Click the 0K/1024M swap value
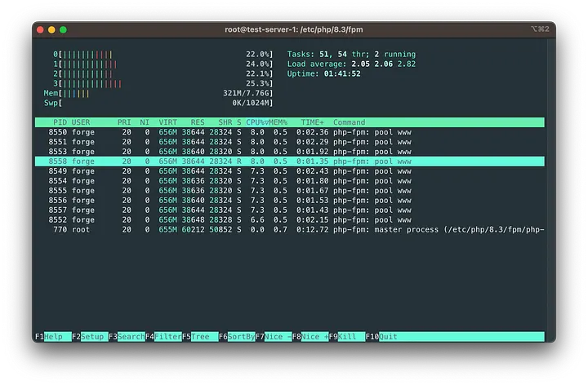The height and width of the screenshot is (385, 588). 251,103
